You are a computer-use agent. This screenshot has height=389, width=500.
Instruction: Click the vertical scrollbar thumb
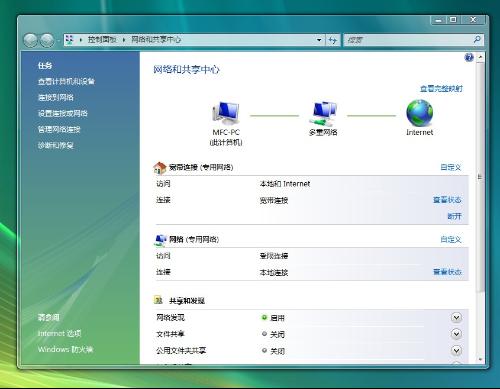pyautogui.click(x=480, y=177)
